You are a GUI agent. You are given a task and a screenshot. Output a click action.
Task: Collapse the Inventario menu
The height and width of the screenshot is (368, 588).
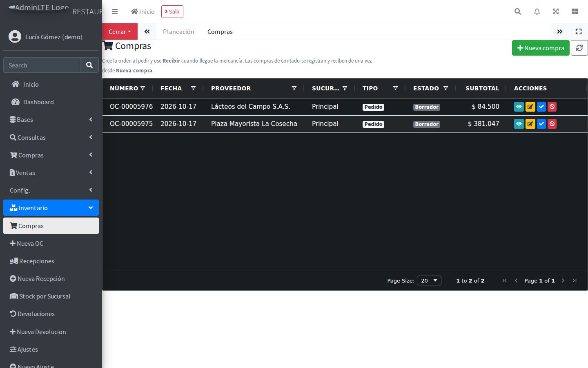(x=51, y=208)
